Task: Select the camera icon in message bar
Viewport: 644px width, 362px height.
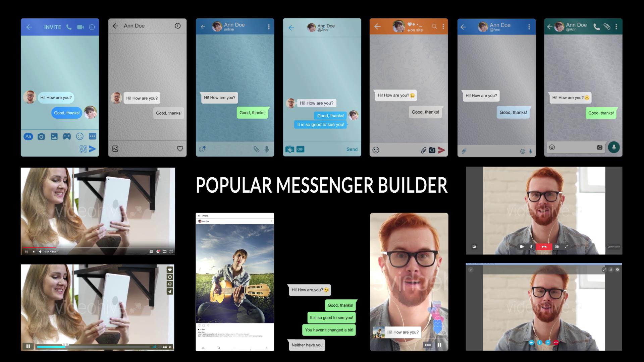Action: [41, 136]
